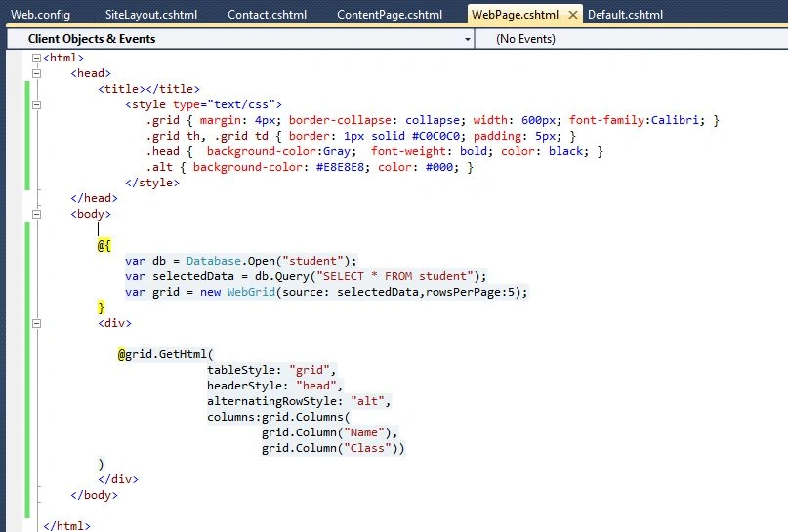Click the headerStyle: "head" line

click(x=275, y=386)
